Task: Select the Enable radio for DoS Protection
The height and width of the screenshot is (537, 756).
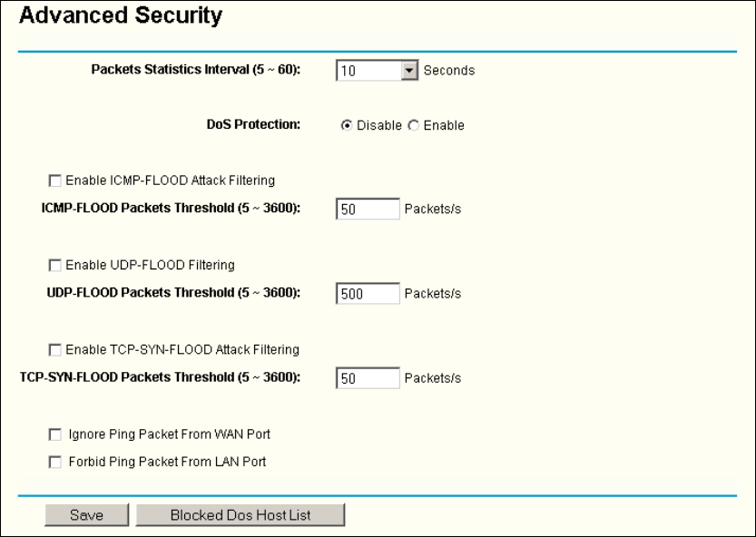Action: pyautogui.click(x=414, y=126)
